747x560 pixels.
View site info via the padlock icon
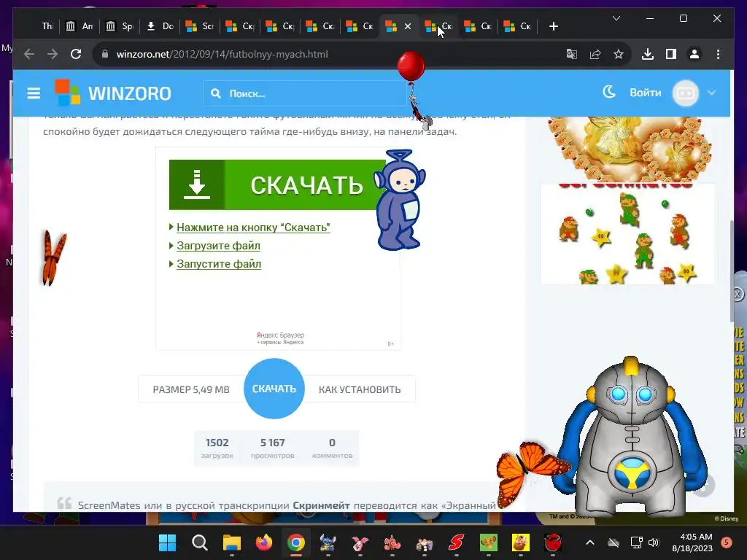pyautogui.click(x=105, y=54)
